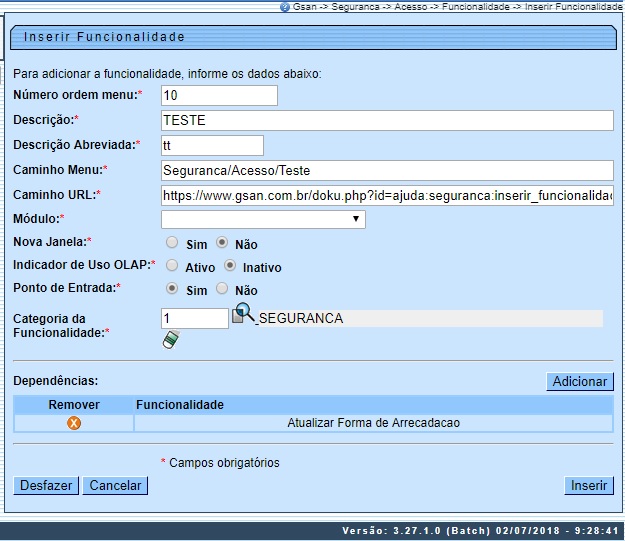Click the small icon before Gsan breadcrumb

coord(285,6)
